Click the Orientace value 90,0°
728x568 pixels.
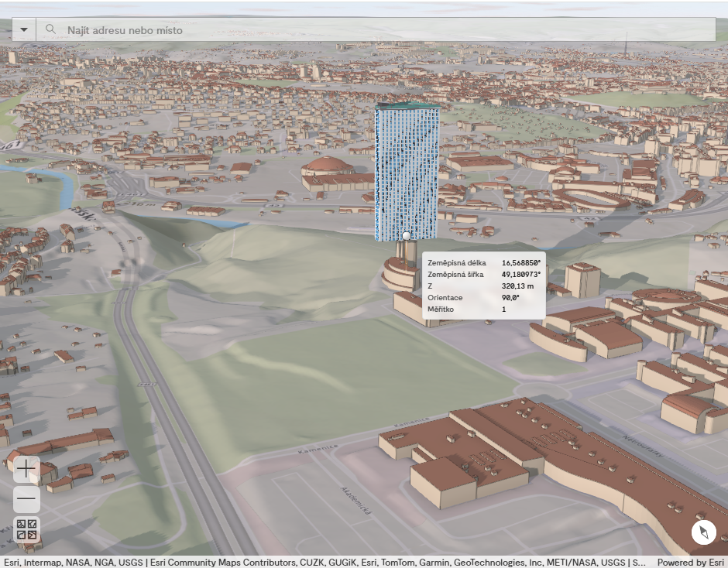[x=510, y=298]
